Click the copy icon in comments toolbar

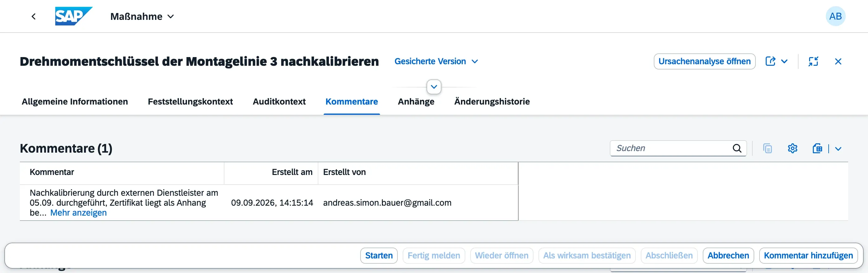click(767, 148)
